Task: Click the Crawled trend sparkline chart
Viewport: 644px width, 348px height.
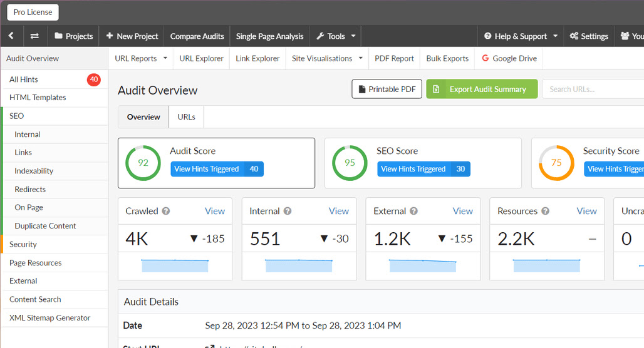Action: coord(175,265)
